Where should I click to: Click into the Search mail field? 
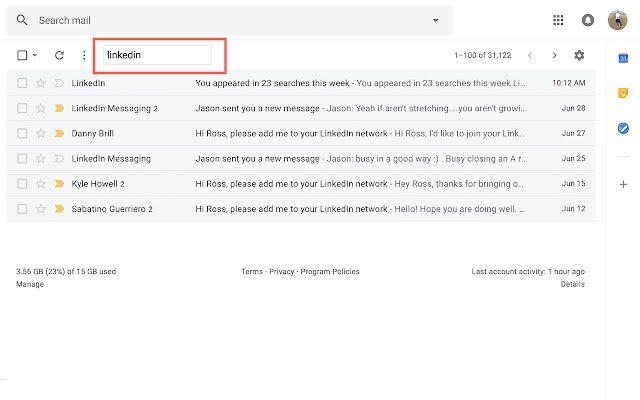tap(229, 20)
